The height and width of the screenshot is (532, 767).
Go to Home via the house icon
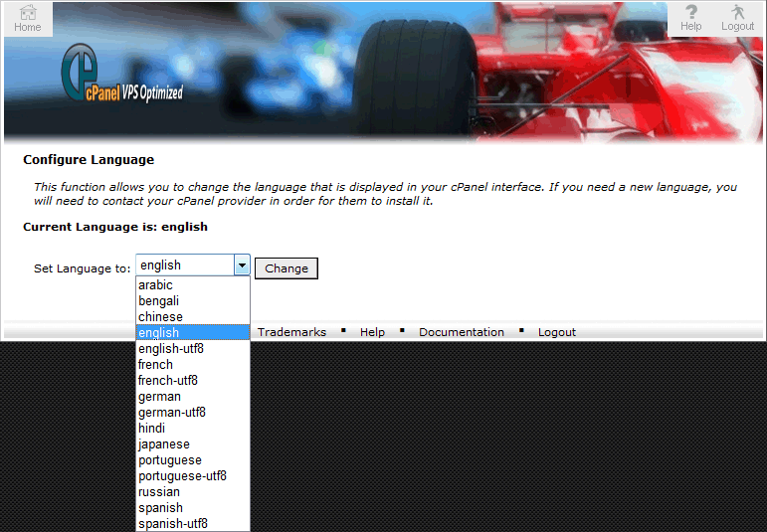(28, 19)
